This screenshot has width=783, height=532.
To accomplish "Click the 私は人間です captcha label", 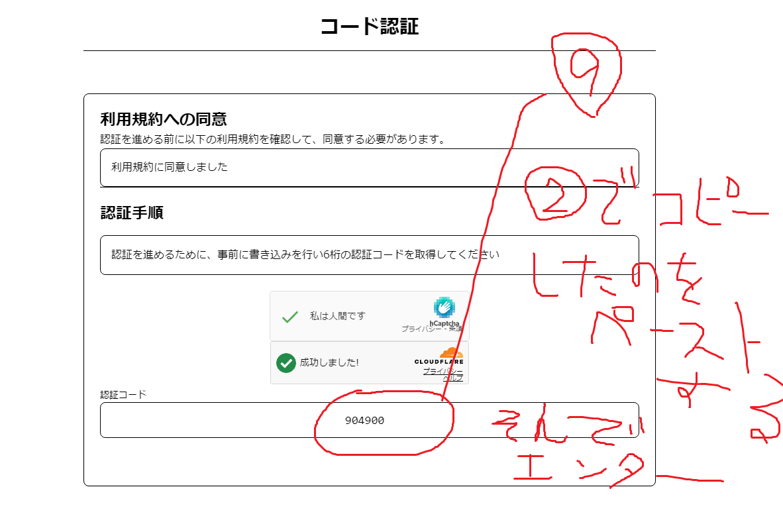I will click(x=337, y=316).
